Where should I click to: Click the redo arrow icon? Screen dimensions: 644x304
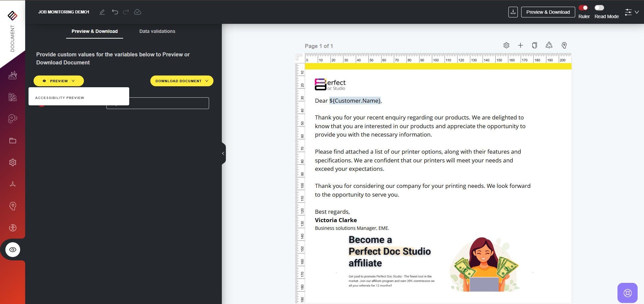(x=126, y=12)
